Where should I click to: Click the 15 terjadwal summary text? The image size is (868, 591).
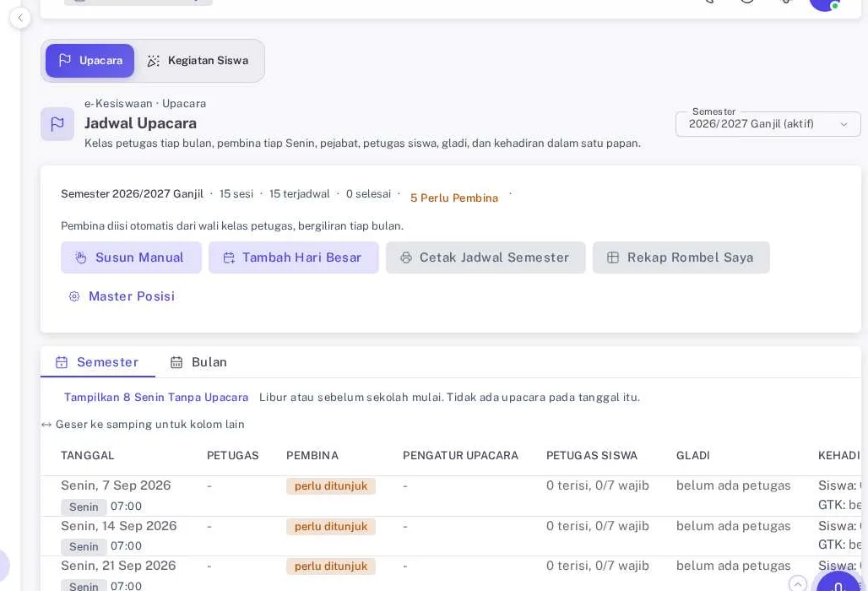click(300, 194)
